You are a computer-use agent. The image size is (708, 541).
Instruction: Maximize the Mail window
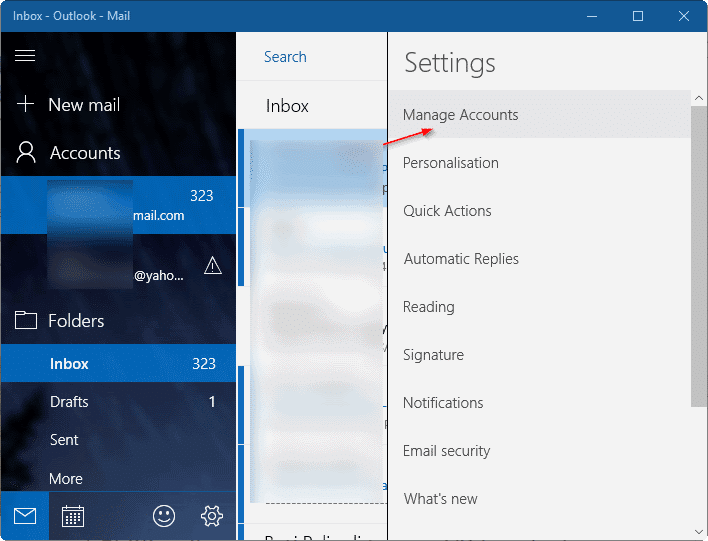pyautogui.click(x=638, y=16)
